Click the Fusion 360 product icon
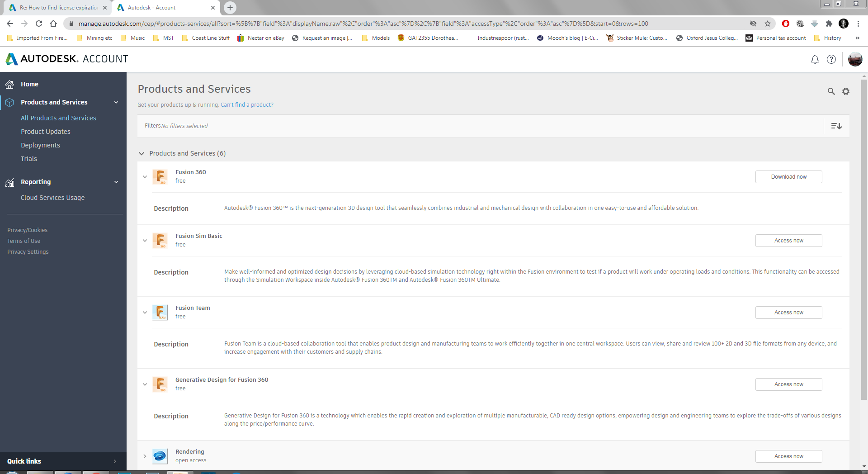 pos(160,176)
